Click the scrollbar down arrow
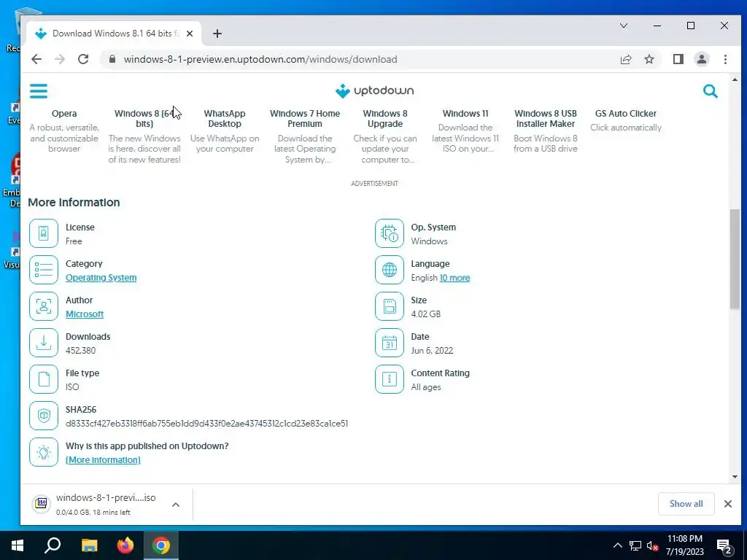The image size is (747, 560). point(734,477)
